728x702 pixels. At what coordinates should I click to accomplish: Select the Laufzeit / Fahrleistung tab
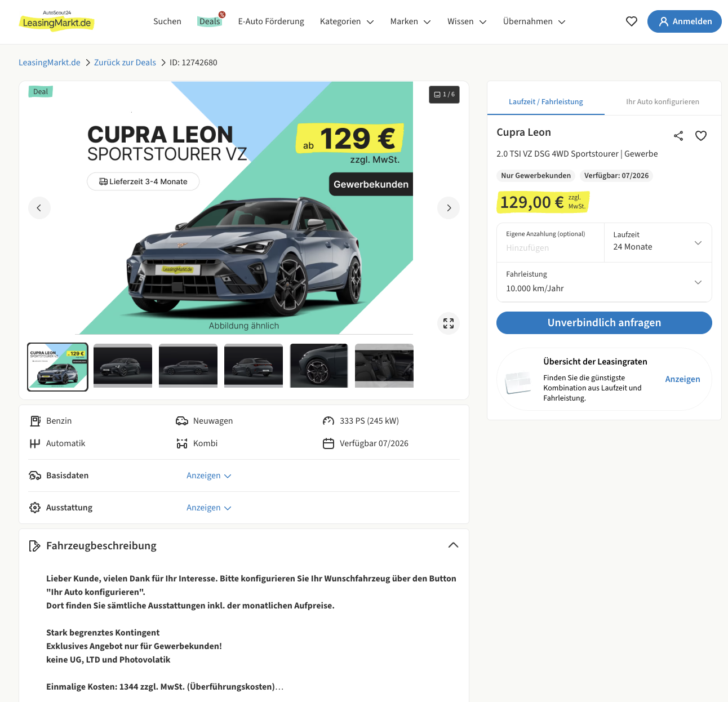tap(545, 102)
